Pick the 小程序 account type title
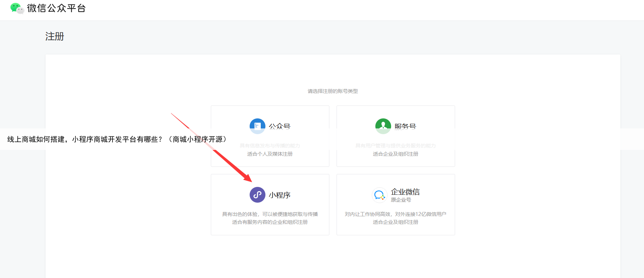This screenshot has width=644, height=278. point(279,195)
